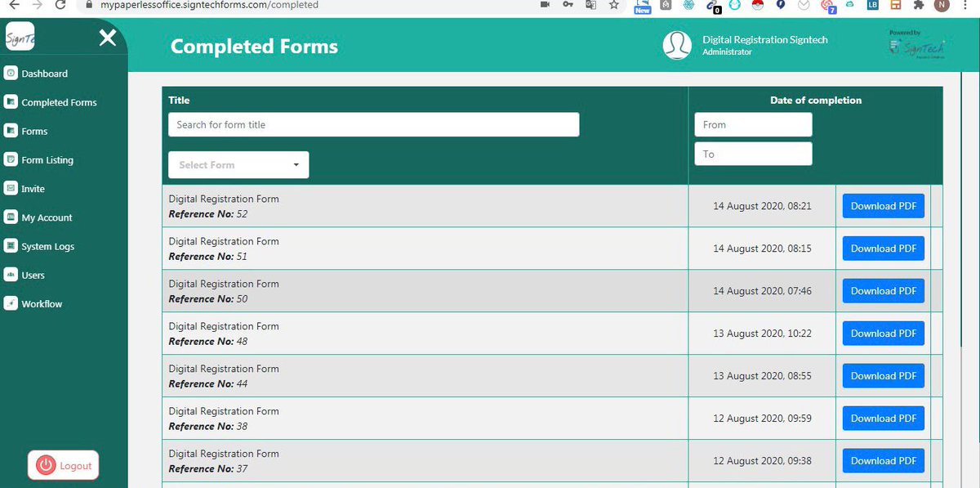
Task: Click the Completed Forms sidebar icon
Action: coord(11,102)
